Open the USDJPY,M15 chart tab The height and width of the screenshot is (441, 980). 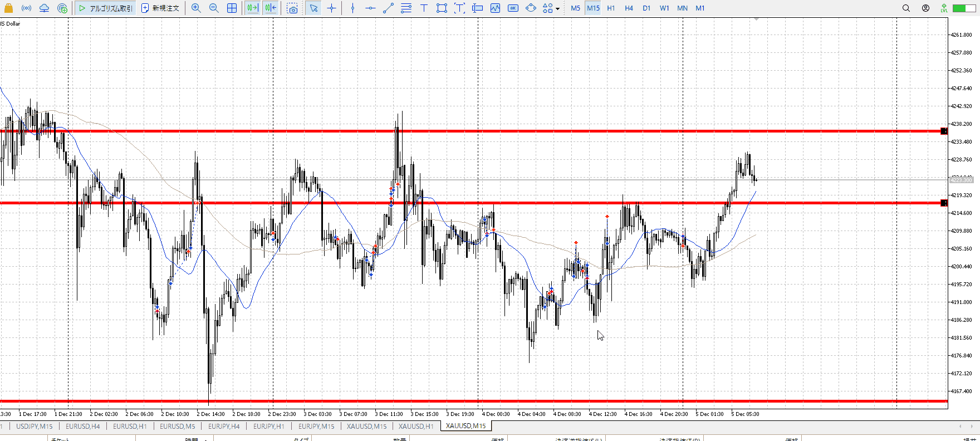click(x=35, y=426)
